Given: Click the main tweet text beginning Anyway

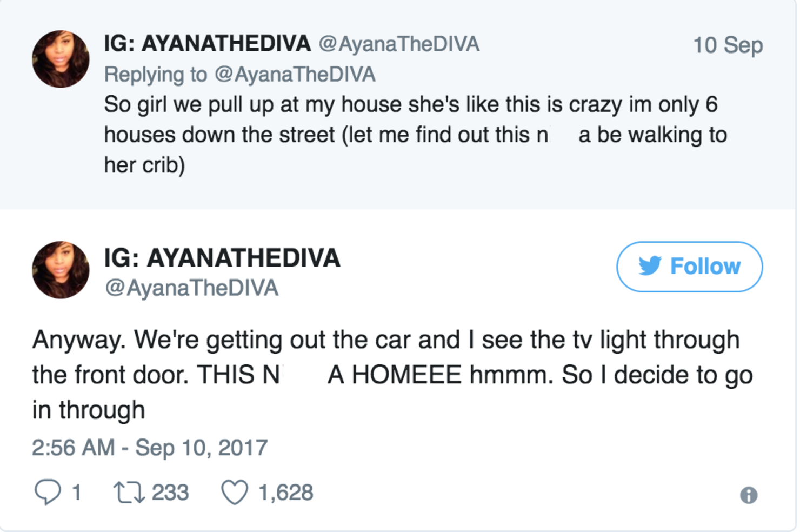Looking at the screenshot, I should pos(392,375).
